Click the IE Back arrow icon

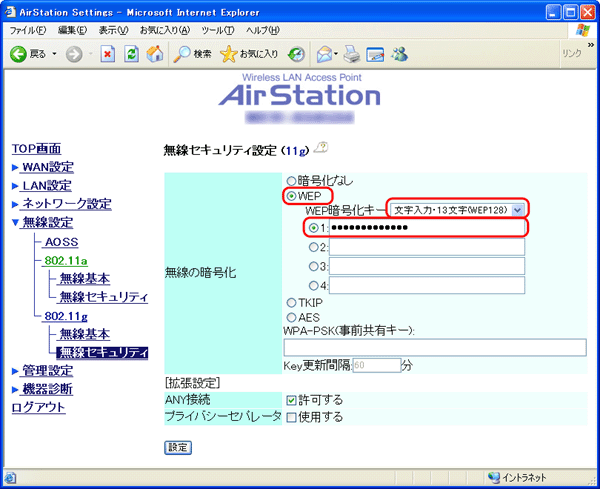(x=18, y=54)
